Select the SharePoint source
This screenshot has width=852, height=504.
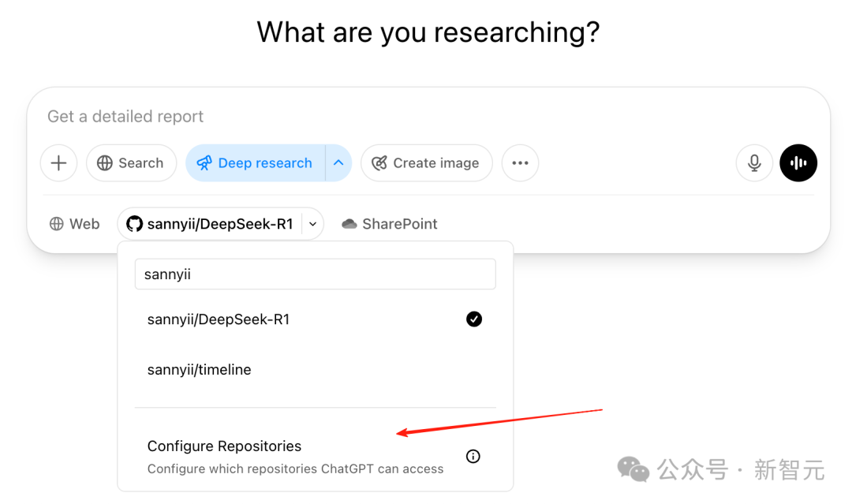(390, 224)
